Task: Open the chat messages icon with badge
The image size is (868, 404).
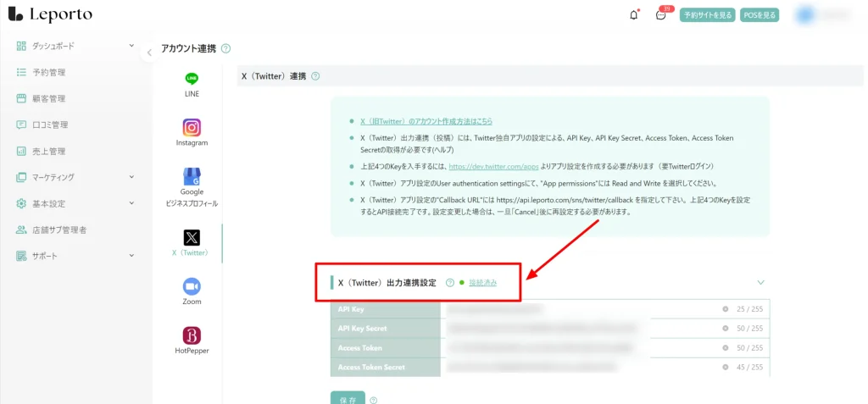Action: click(661, 15)
